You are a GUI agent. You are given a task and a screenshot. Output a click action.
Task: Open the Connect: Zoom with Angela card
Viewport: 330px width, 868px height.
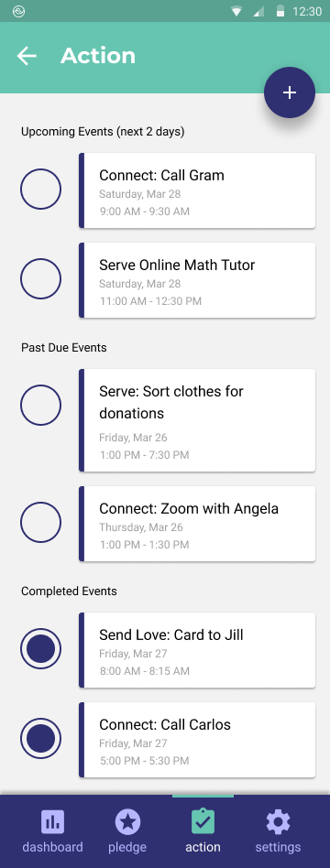pyautogui.click(x=197, y=524)
